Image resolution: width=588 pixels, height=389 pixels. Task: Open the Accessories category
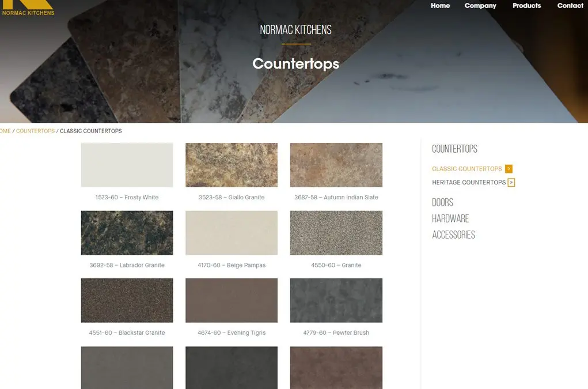[x=453, y=235]
